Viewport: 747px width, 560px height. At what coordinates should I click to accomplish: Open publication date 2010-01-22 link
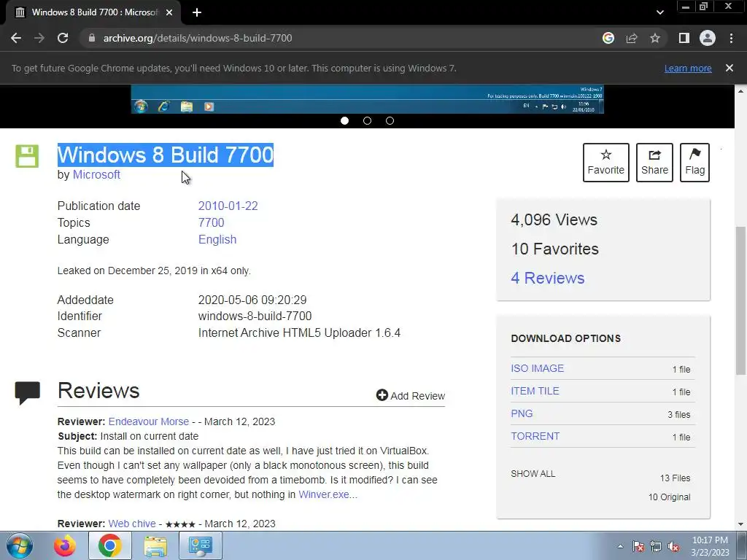228,206
